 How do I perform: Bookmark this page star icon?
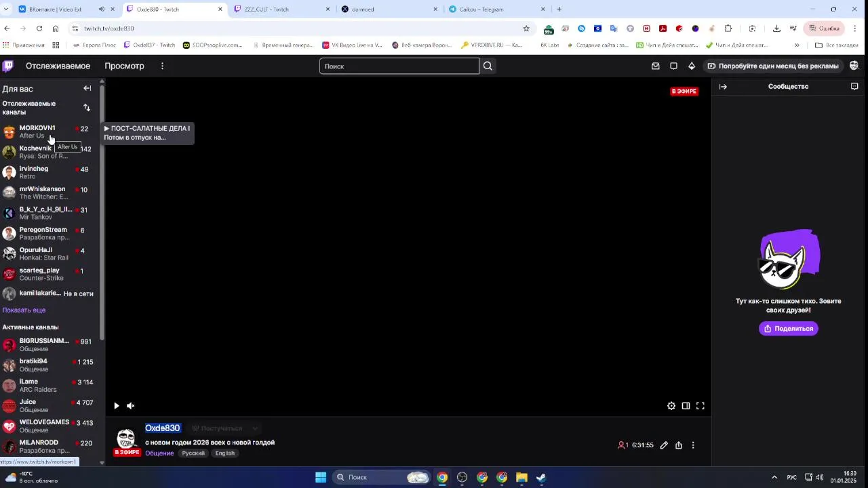pos(526,28)
